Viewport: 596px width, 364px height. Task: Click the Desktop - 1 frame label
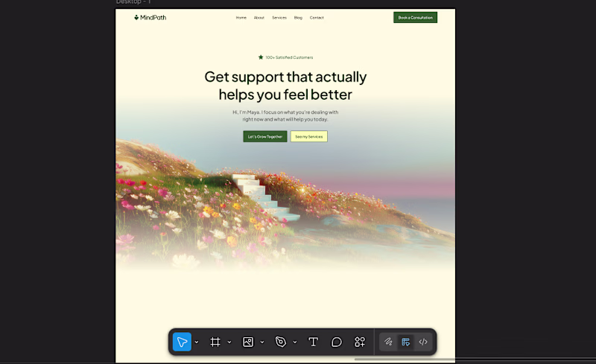pos(133,2)
